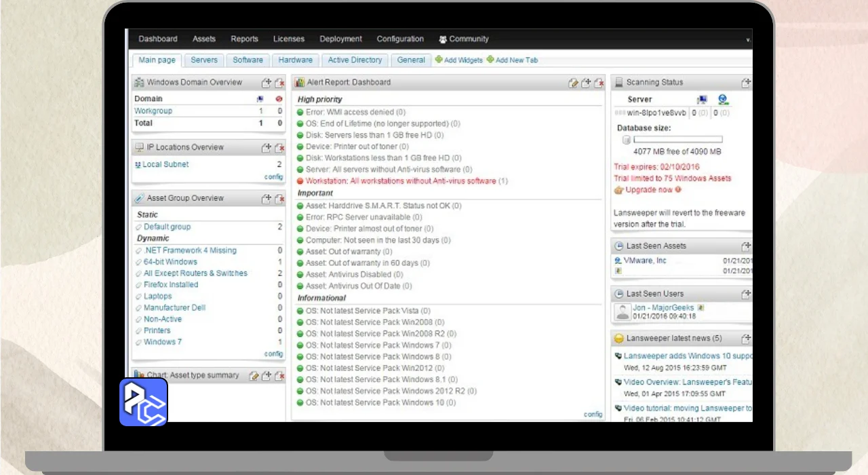Screen dimensions: 868x475
Task: Click the user icon in Scanning Status header
Action: click(723, 100)
